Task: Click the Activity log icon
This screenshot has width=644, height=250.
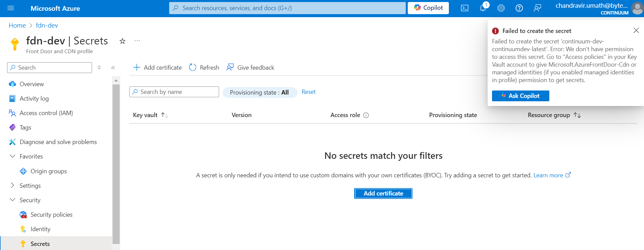Action: tap(12, 99)
